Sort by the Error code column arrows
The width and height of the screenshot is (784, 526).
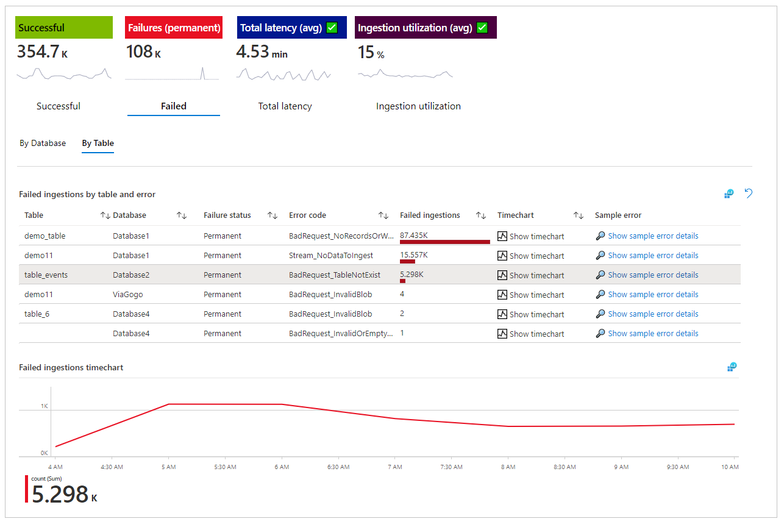383,216
